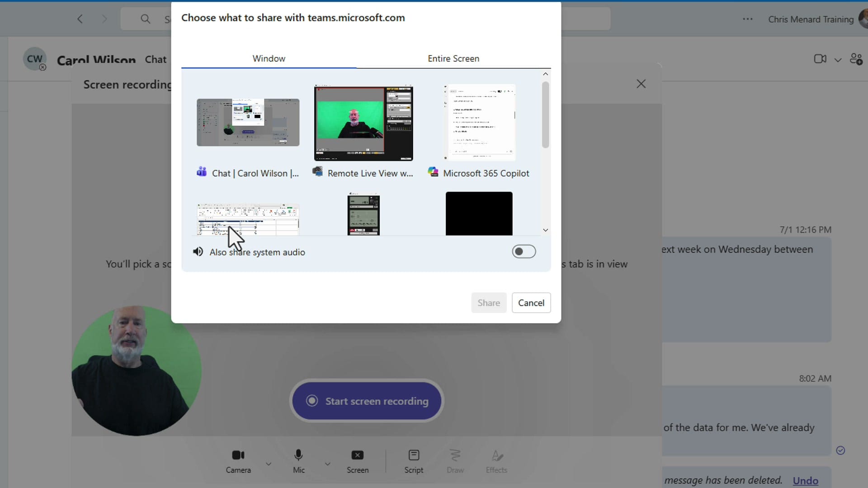This screenshot has width=868, height=488.
Task: Expand the Camera options chevron
Action: [269, 464]
